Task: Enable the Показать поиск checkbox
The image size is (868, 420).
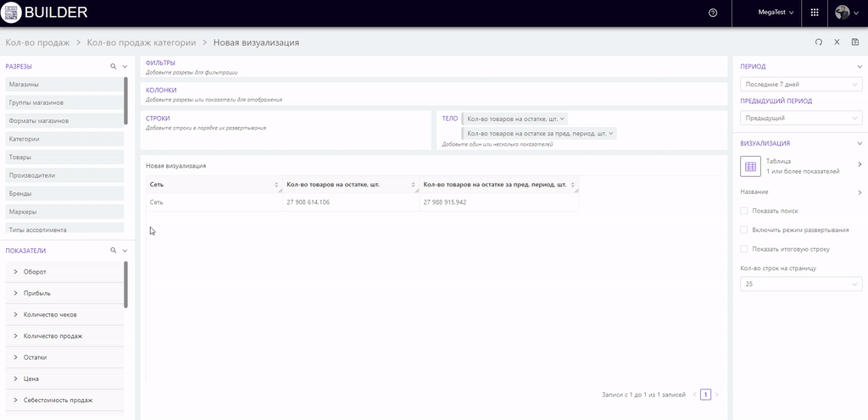Action: tap(744, 211)
